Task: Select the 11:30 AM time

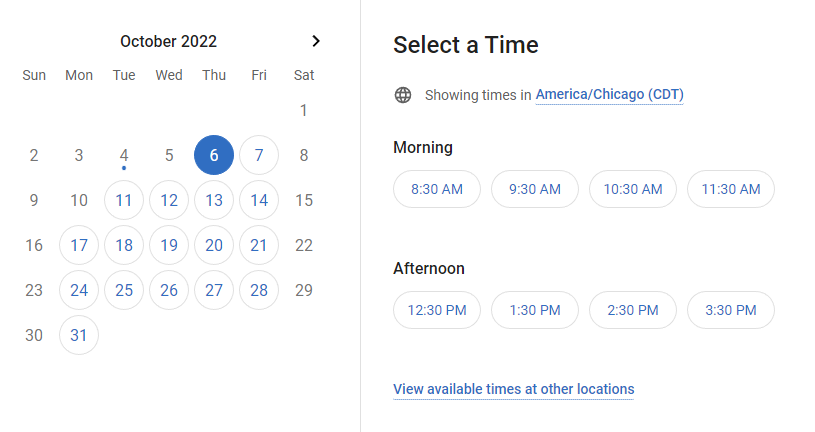Action: pos(731,189)
